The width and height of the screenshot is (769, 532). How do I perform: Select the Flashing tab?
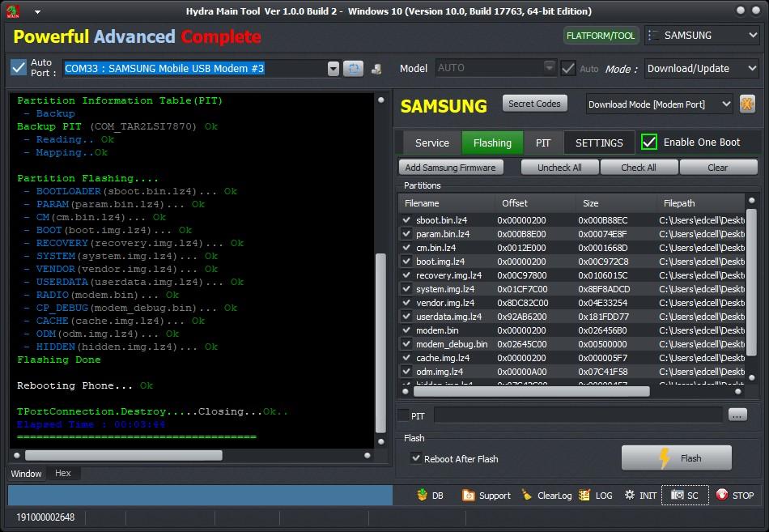tap(492, 143)
